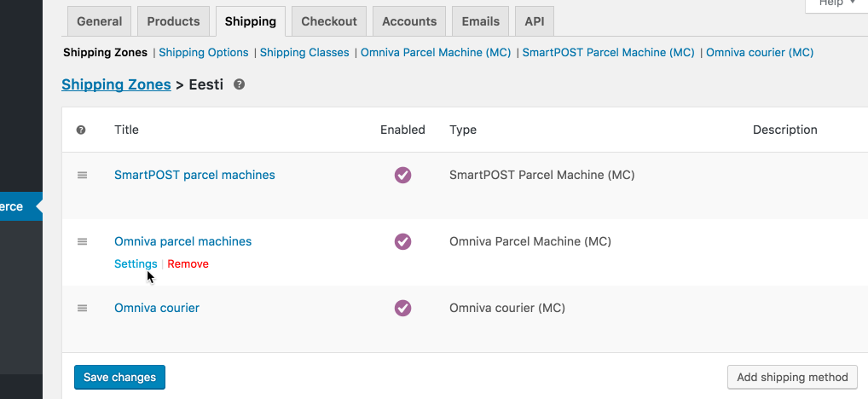Open Omniva courier (MC) sub-section
This screenshot has width=868, height=399.
click(760, 53)
